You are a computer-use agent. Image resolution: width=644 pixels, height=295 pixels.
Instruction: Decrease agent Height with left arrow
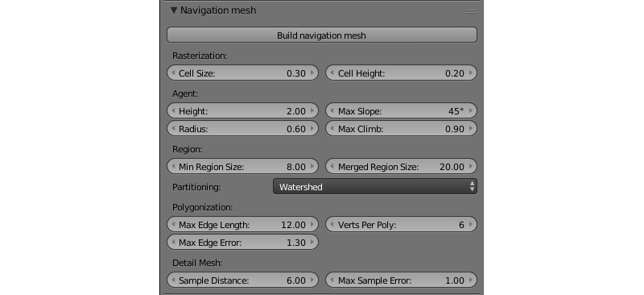point(173,110)
